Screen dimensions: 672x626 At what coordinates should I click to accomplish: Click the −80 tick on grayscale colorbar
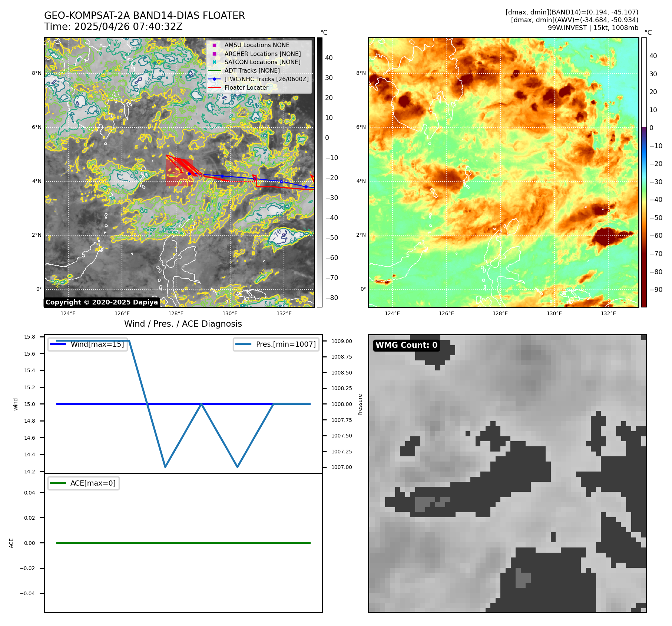(x=332, y=298)
